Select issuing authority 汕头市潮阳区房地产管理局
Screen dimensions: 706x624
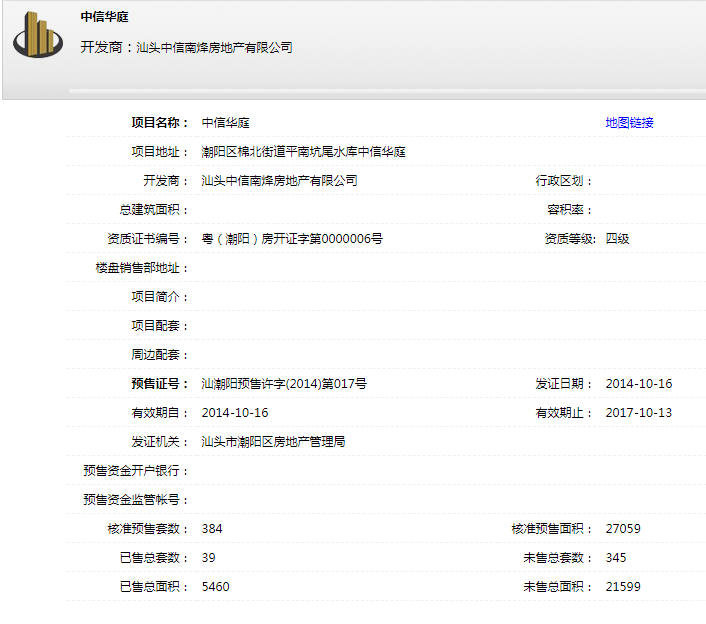point(273,442)
